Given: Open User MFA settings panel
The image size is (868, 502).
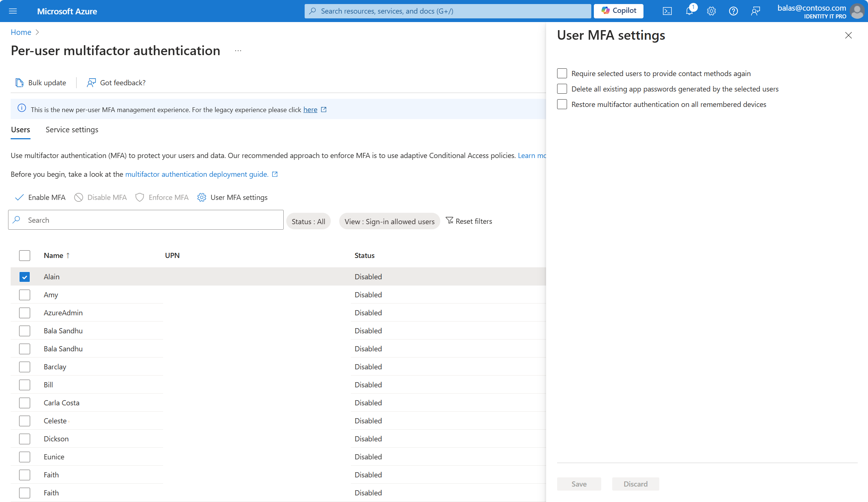Looking at the screenshot, I should pyautogui.click(x=232, y=197).
